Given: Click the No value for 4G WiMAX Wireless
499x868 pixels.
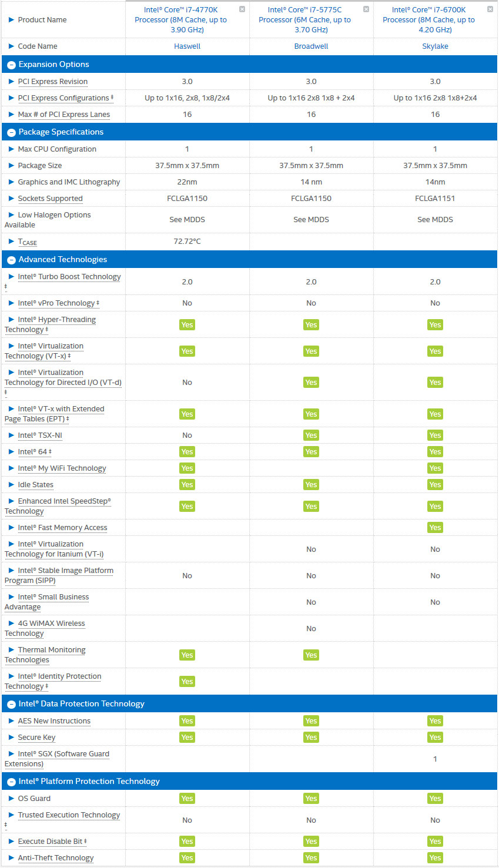Looking at the screenshot, I should [312, 629].
